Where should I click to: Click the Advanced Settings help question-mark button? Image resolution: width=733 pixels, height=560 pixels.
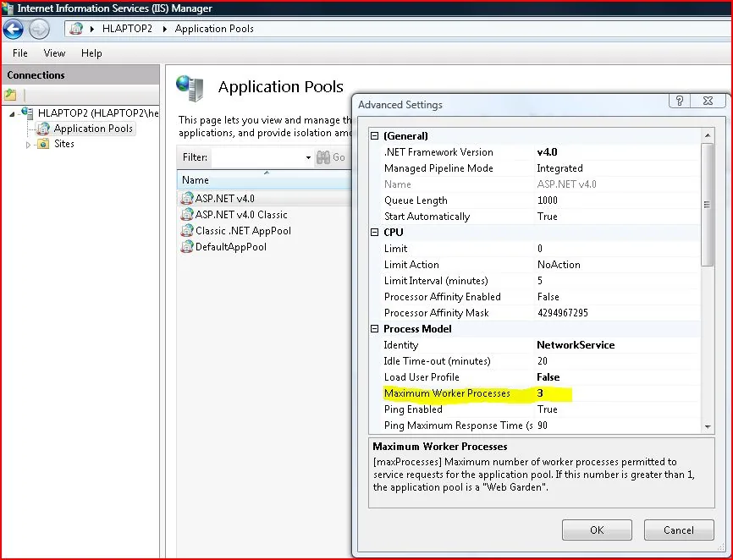point(680,101)
